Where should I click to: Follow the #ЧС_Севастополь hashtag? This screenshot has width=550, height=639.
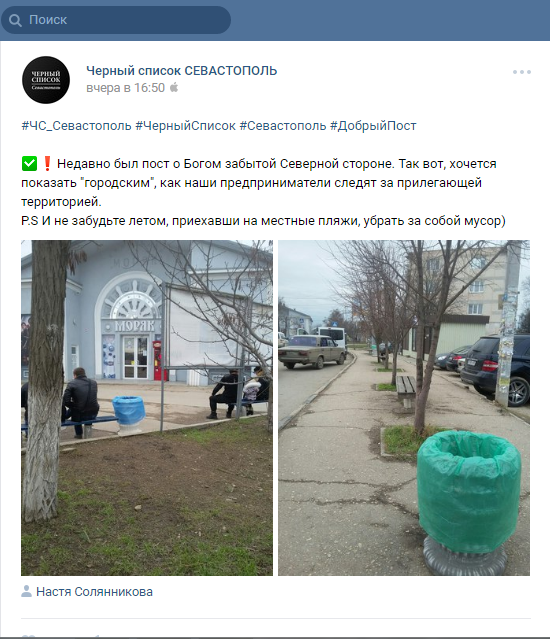[x=76, y=126]
